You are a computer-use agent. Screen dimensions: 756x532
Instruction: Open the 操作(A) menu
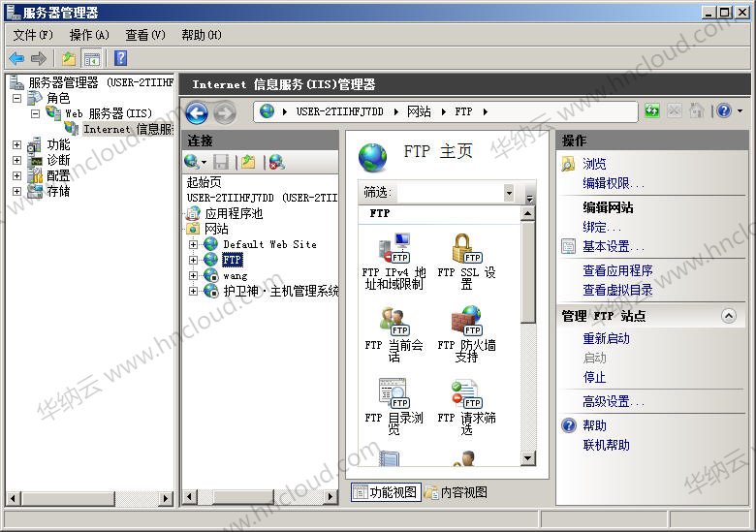89,35
